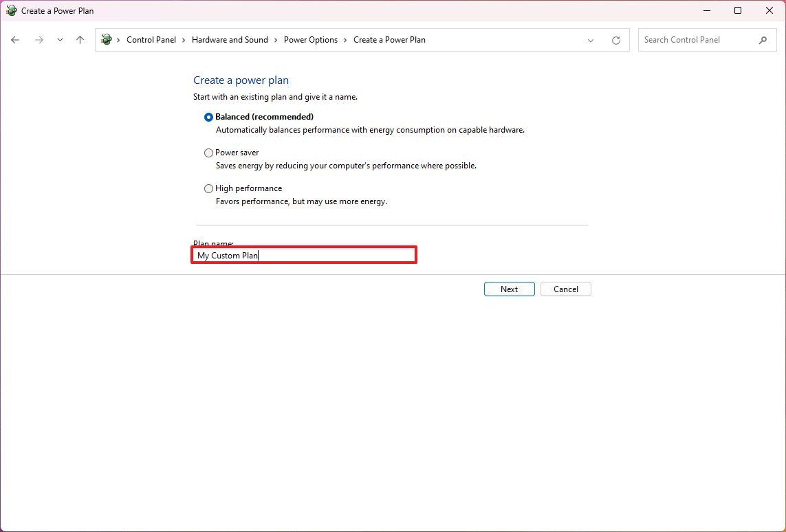
Task: Navigate back using the back arrow
Action: click(15, 40)
